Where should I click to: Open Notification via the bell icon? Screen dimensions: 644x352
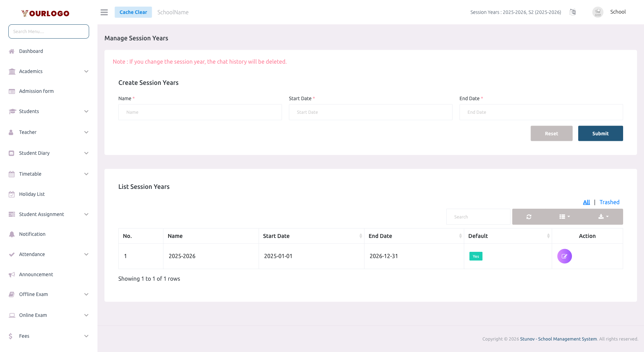tap(12, 234)
